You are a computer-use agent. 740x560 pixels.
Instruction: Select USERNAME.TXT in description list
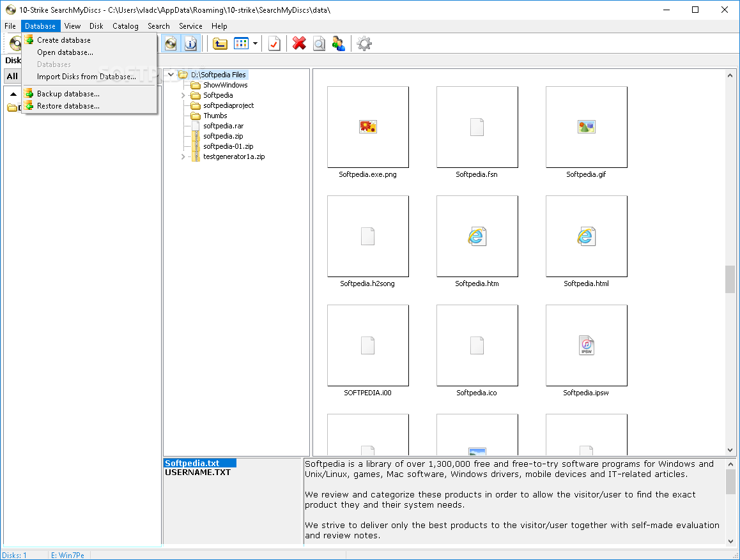[x=197, y=473]
